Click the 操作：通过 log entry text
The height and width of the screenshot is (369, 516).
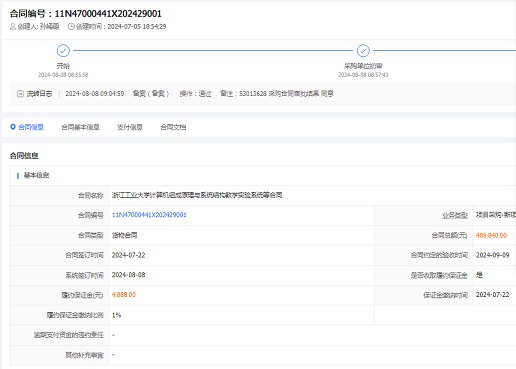click(195, 94)
